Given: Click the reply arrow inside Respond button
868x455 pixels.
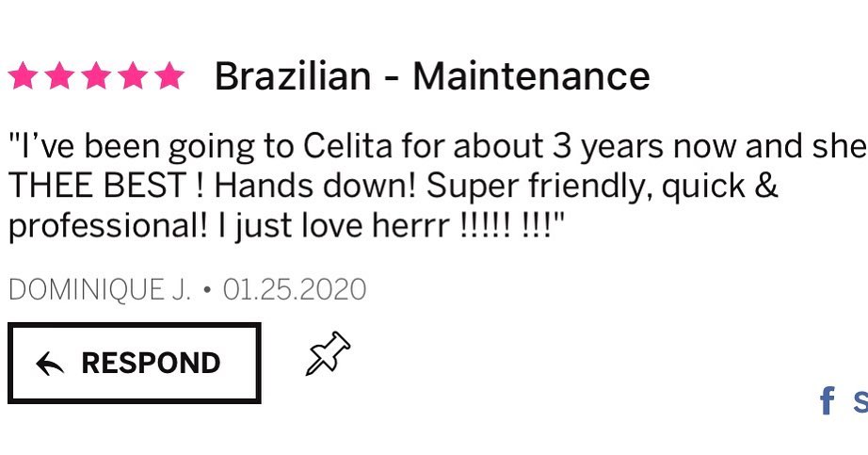Looking at the screenshot, I should [x=50, y=365].
